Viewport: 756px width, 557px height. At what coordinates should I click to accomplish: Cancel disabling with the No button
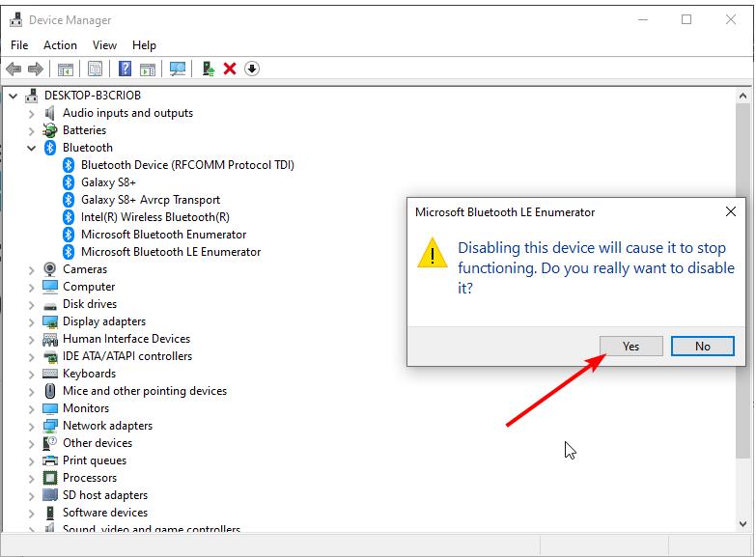(703, 347)
